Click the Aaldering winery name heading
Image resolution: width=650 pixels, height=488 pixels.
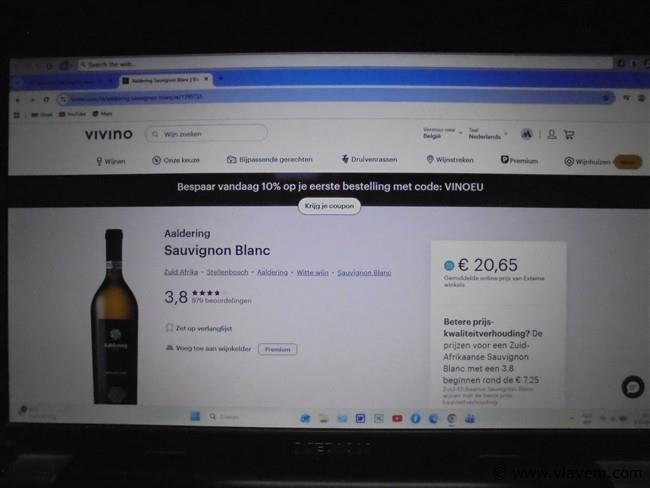[x=187, y=233]
